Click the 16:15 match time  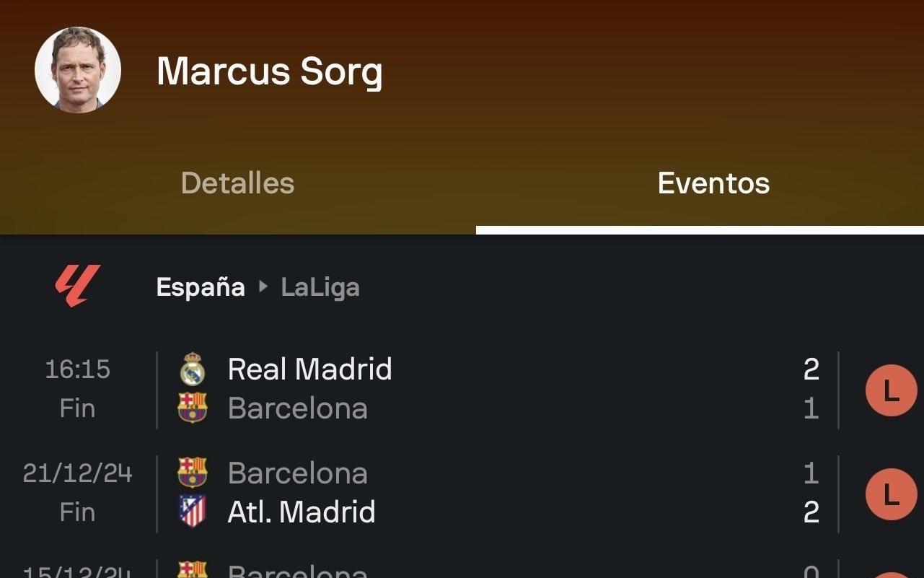tap(77, 369)
